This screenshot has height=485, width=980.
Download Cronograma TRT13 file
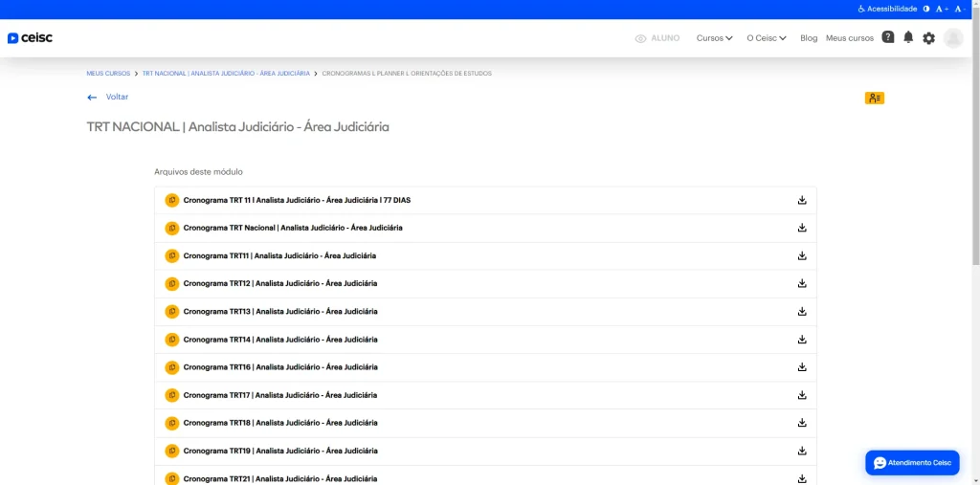coord(802,312)
